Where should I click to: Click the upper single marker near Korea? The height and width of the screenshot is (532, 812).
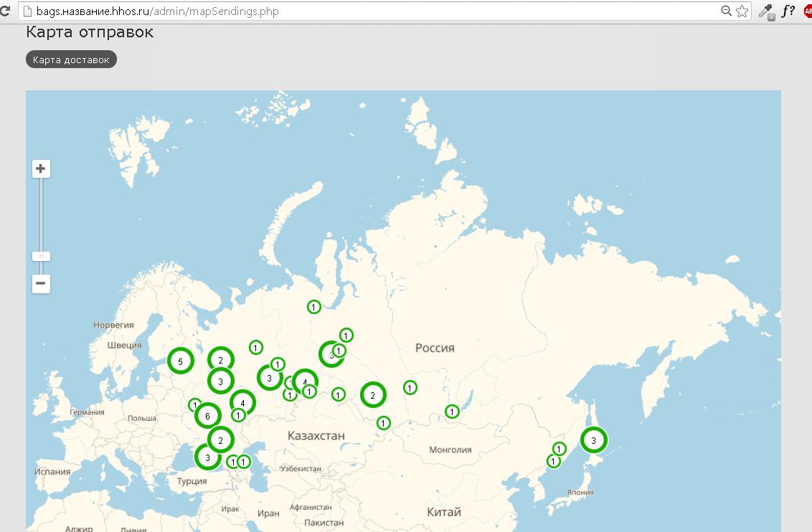[x=560, y=449]
